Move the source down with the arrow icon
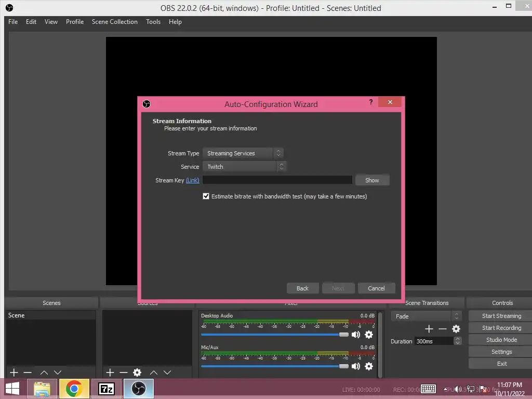The height and width of the screenshot is (399, 532). [167, 373]
